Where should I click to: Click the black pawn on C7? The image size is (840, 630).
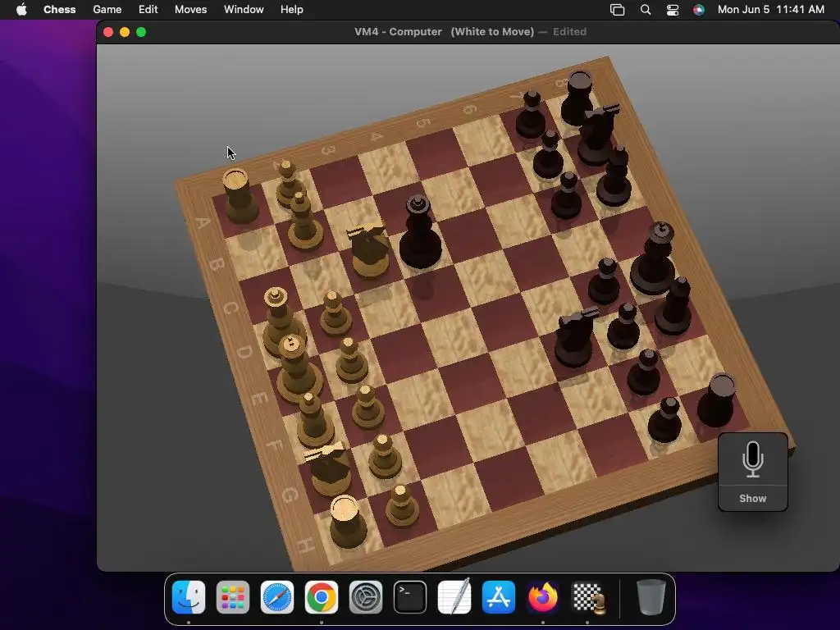[566, 197]
